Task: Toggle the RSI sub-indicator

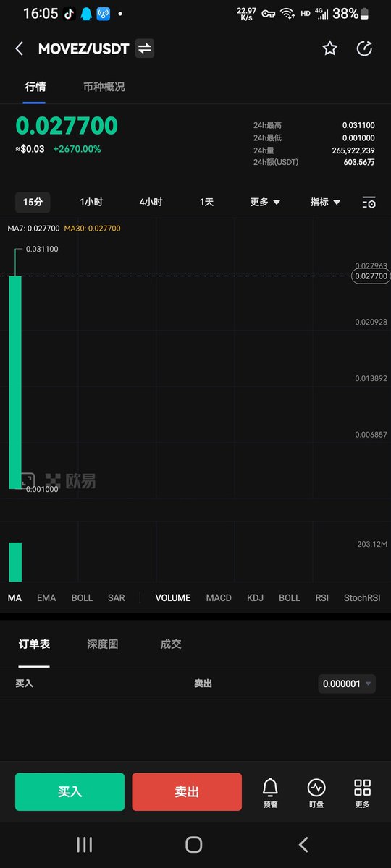Action: (322, 598)
